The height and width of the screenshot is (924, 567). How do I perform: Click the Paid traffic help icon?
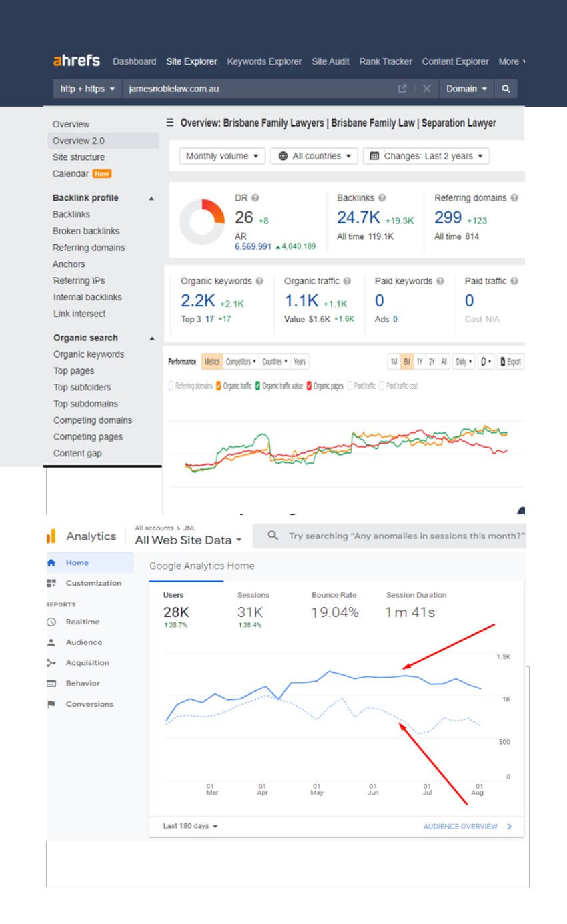click(x=513, y=281)
